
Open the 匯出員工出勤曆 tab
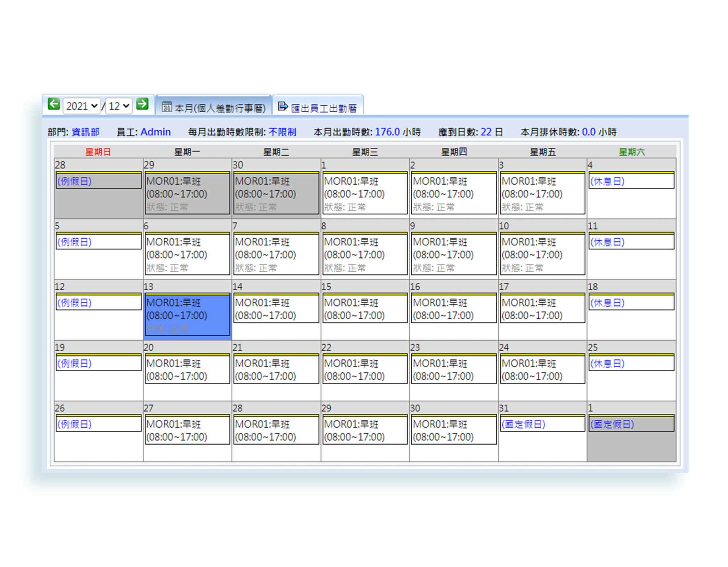coord(323,108)
